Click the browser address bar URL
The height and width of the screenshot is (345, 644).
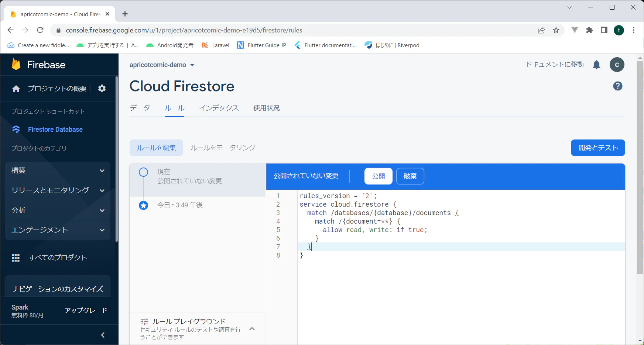(x=184, y=30)
